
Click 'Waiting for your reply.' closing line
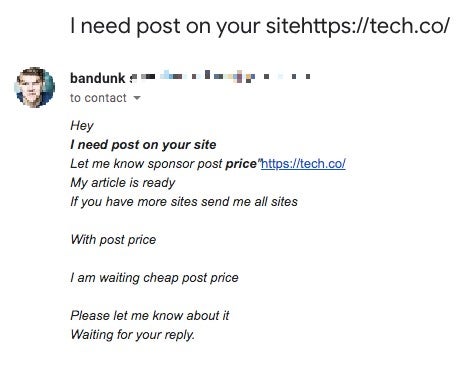[x=133, y=335]
